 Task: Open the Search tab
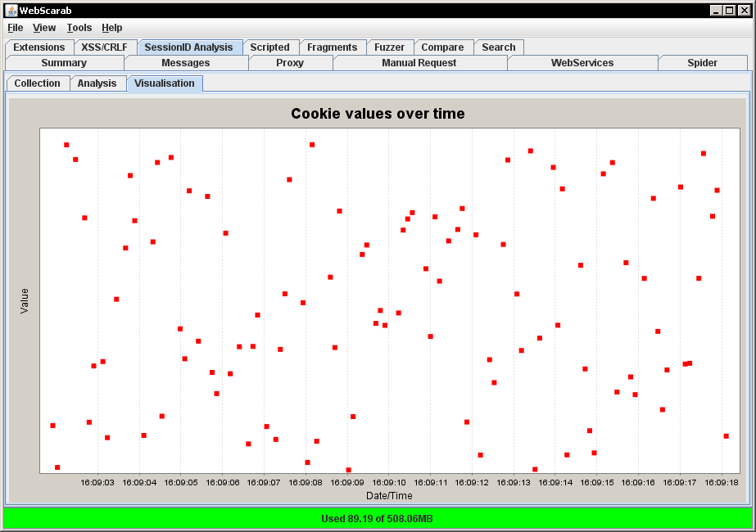499,47
